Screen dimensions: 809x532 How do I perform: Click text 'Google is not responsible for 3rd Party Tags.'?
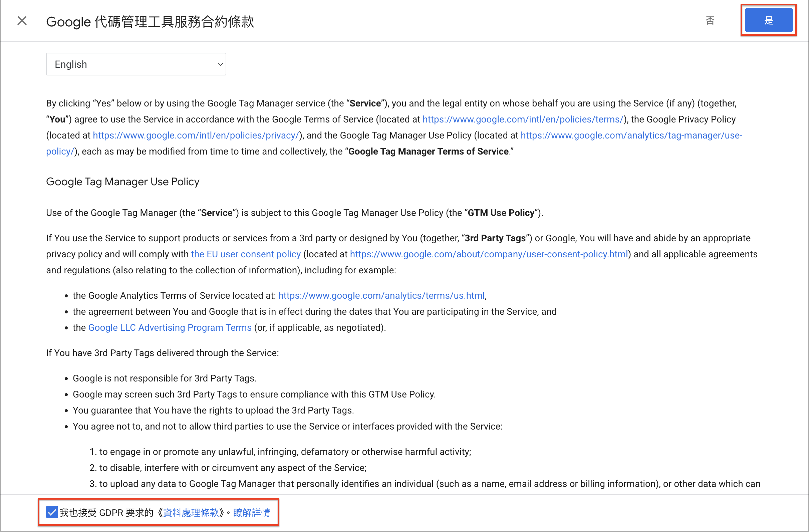pos(165,378)
